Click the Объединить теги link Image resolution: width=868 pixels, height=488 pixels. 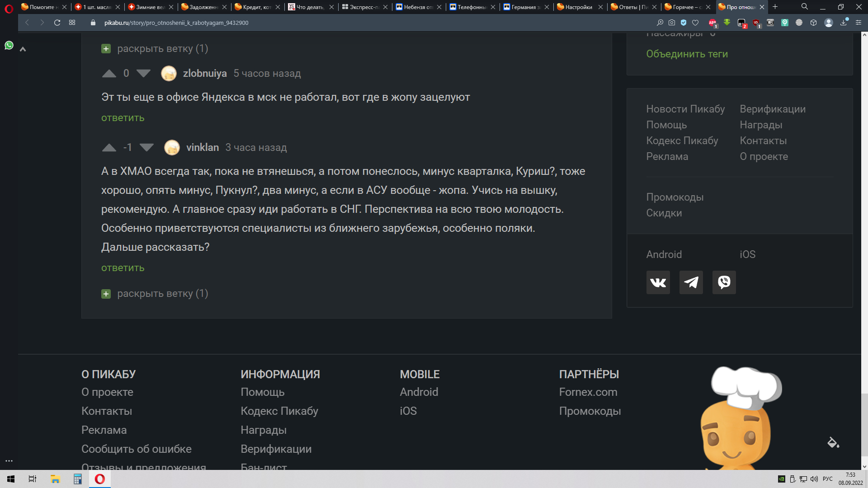pyautogui.click(x=687, y=54)
